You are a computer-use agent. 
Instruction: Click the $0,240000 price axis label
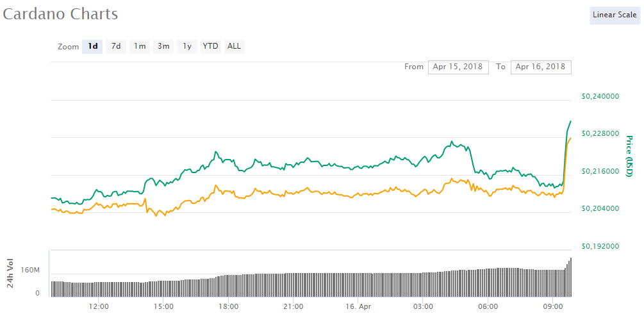600,97
